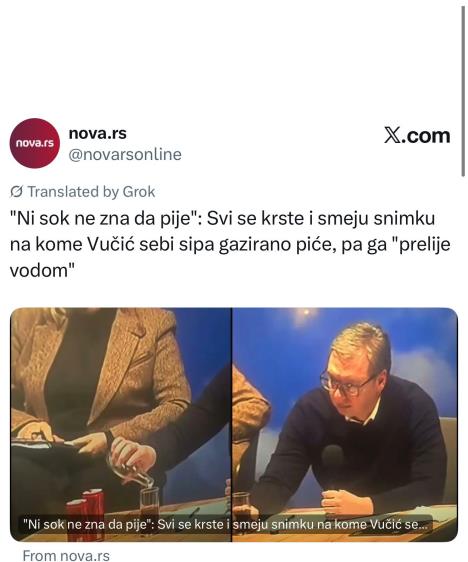Image resolution: width=468 pixels, height=562 pixels.
Task: Click the black divider between the two frames
Action: (x=232, y=424)
